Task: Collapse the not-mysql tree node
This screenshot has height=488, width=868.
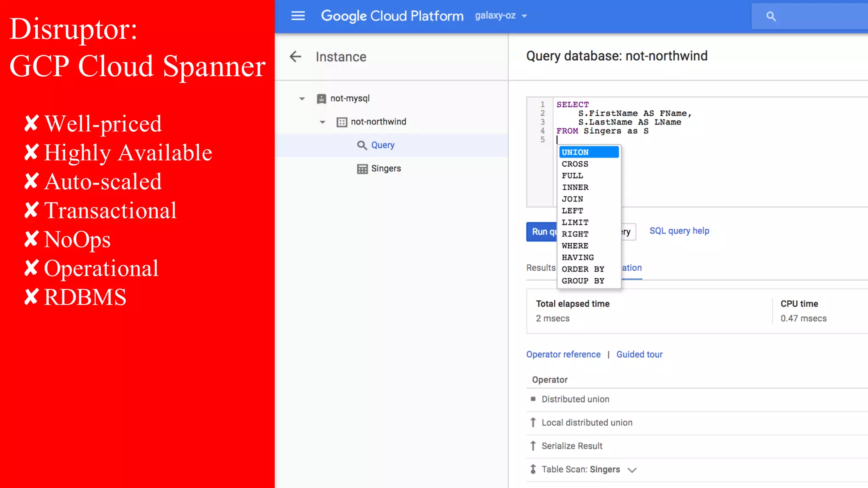Action: point(302,99)
